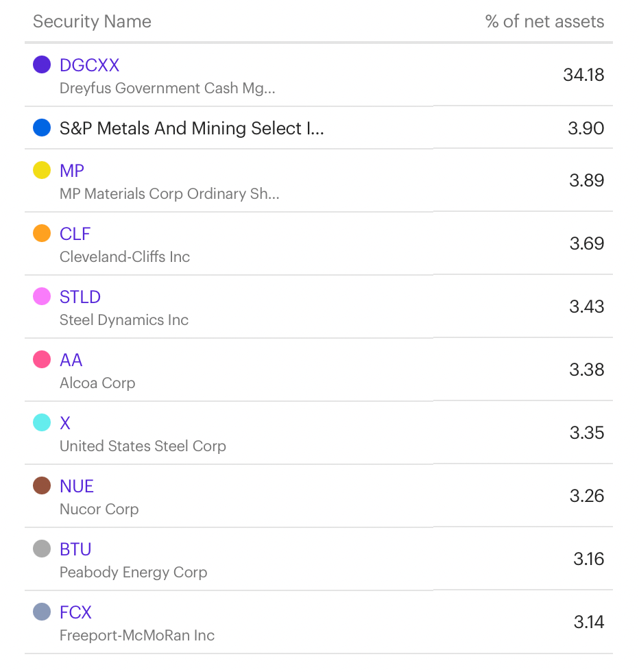Open the DGCXX ticker link
The image size is (639, 672).
pos(89,65)
